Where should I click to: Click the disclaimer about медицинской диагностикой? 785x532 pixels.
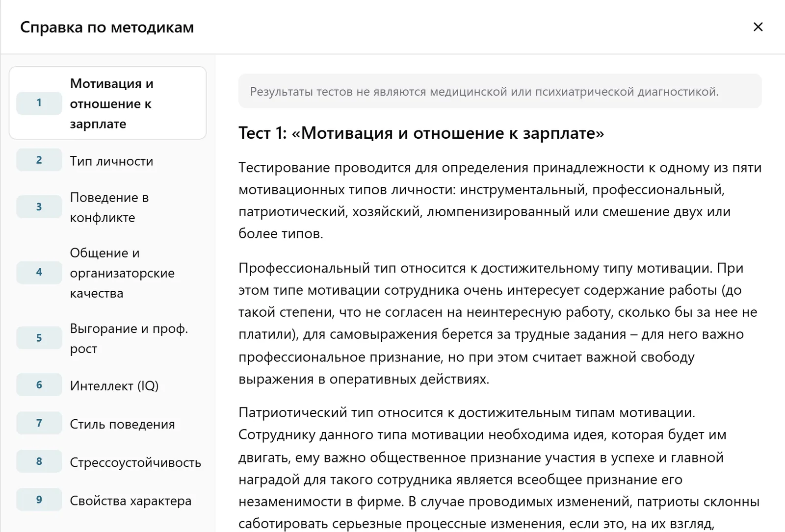click(500, 91)
